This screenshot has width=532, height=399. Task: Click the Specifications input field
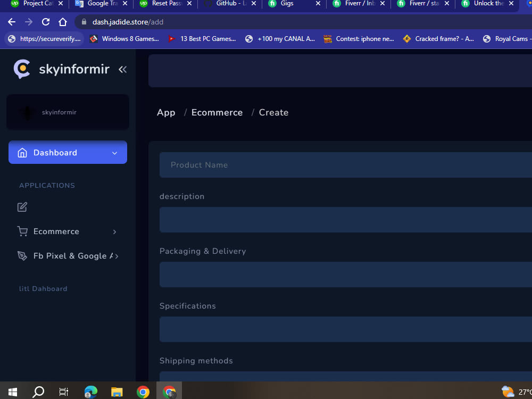[x=346, y=329]
